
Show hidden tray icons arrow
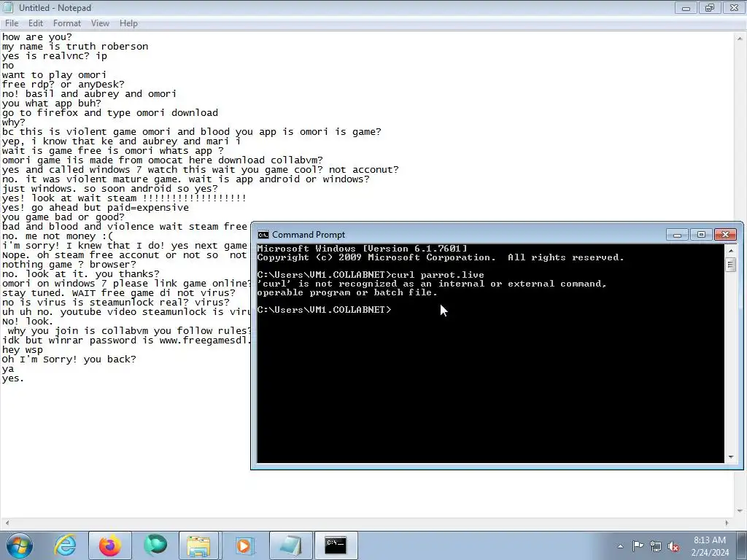pos(620,546)
